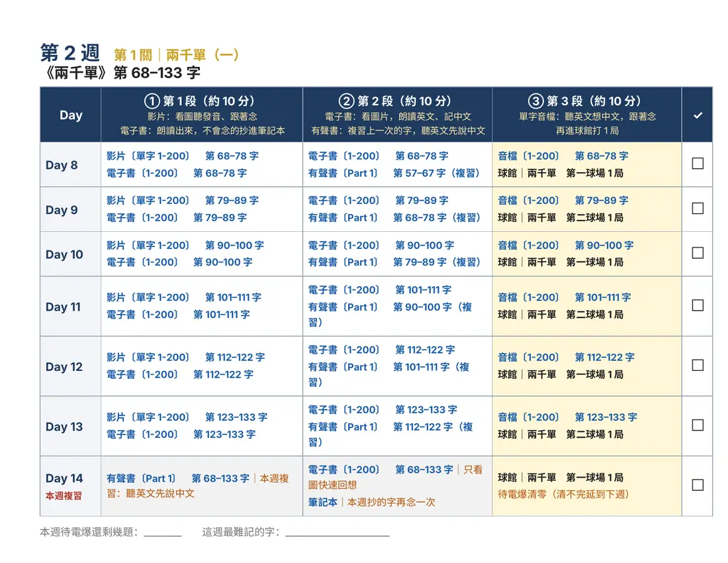The height and width of the screenshot is (563, 728).
Task: Tick the Day 13 checkbox
Action: (698, 425)
